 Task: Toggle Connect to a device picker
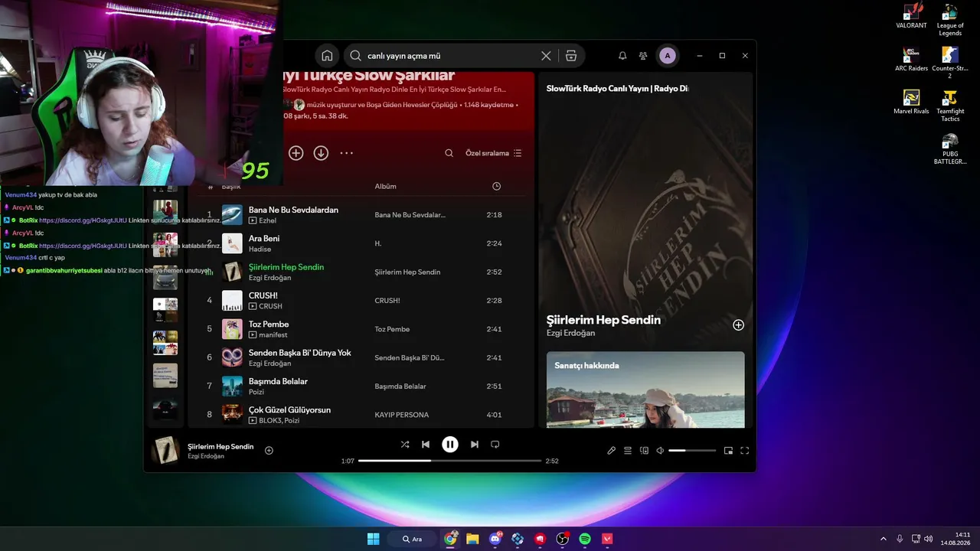click(x=644, y=451)
